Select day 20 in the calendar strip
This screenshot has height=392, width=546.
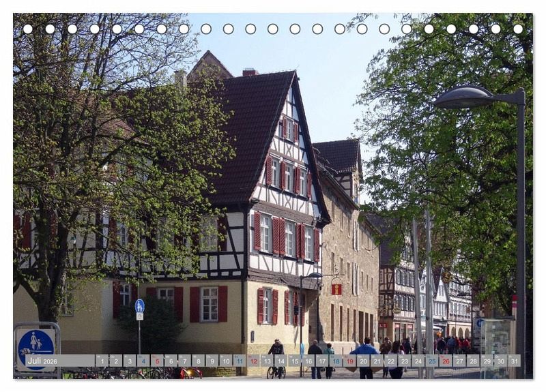click(x=364, y=361)
